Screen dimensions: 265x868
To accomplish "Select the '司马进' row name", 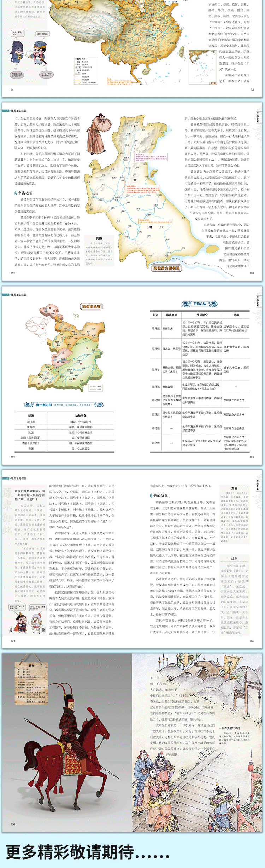I will tap(156, 415).
